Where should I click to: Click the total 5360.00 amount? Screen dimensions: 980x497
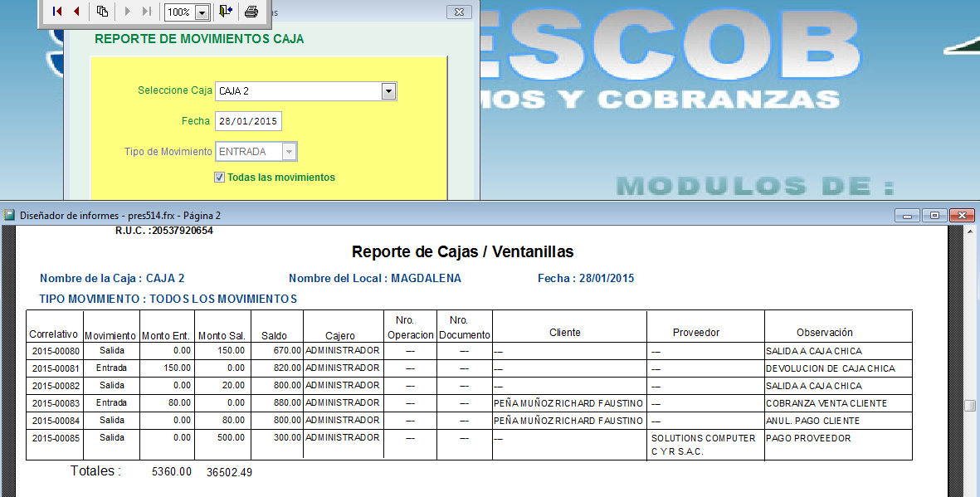tap(172, 472)
